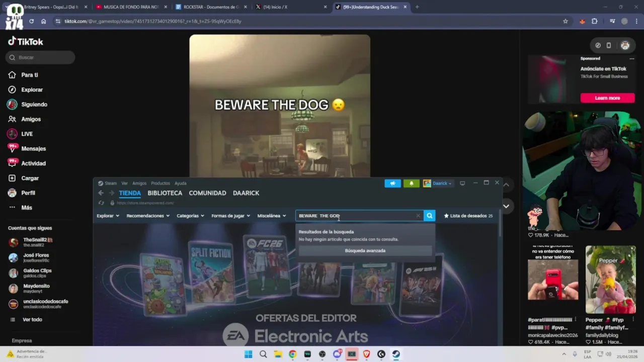The height and width of the screenshot is (362, 644).
Task: Open the Daarick account dropdown
Action: tap(438, 184)
